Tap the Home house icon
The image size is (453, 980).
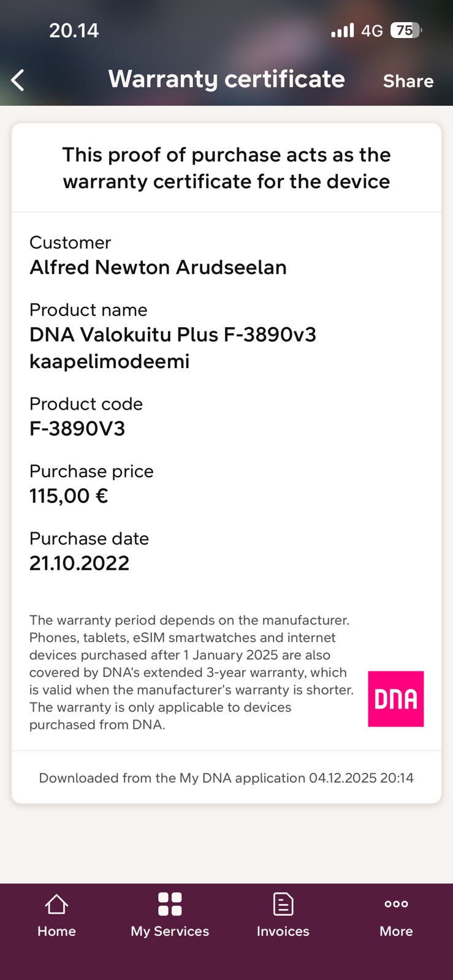pos(56,904)
